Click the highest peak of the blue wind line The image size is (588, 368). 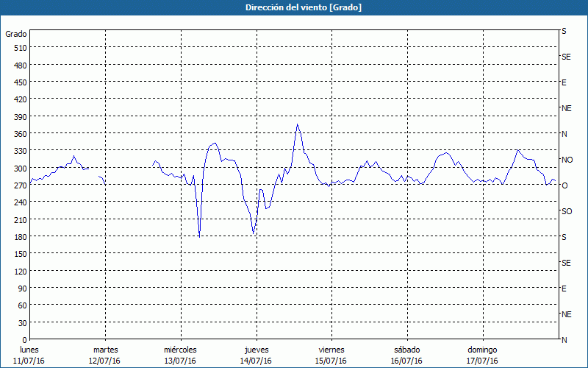pos(297,124)
